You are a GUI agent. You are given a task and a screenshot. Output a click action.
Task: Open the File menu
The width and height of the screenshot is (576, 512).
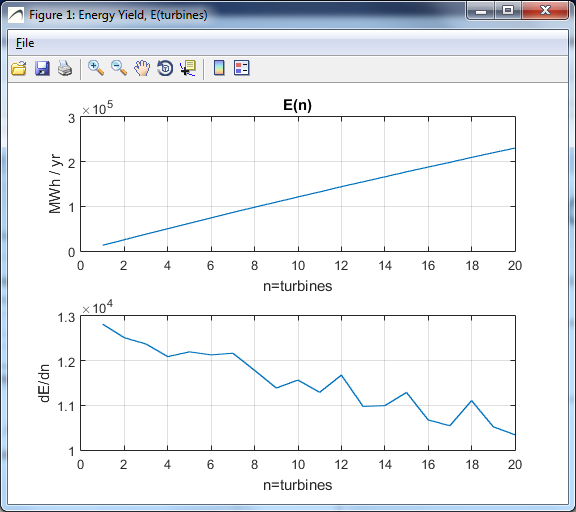25,43
